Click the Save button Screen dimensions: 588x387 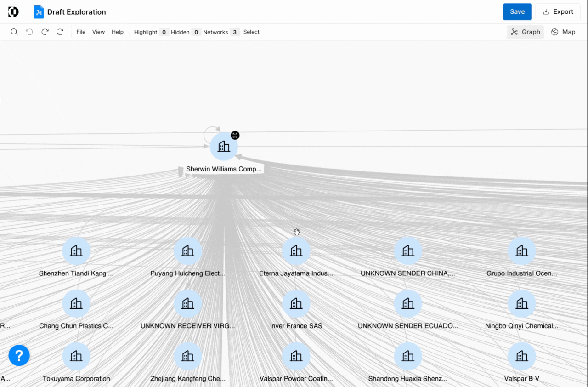[x=517, y=12]
